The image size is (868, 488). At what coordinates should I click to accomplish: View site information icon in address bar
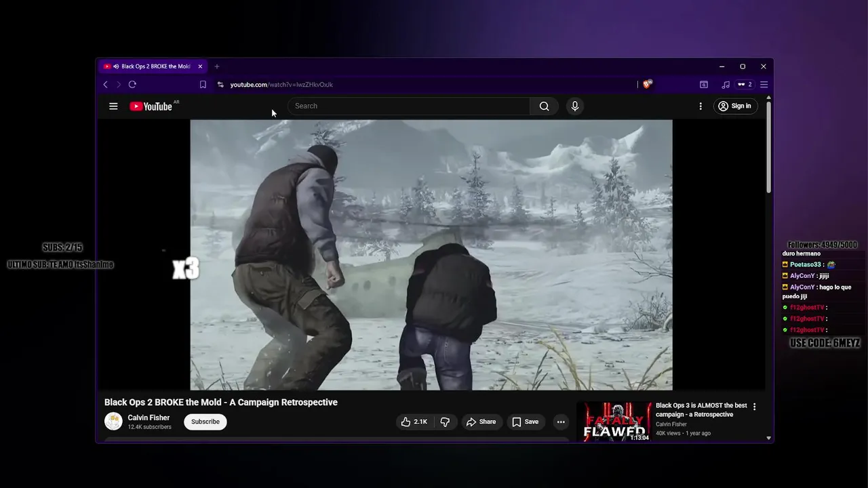[220, 85]
